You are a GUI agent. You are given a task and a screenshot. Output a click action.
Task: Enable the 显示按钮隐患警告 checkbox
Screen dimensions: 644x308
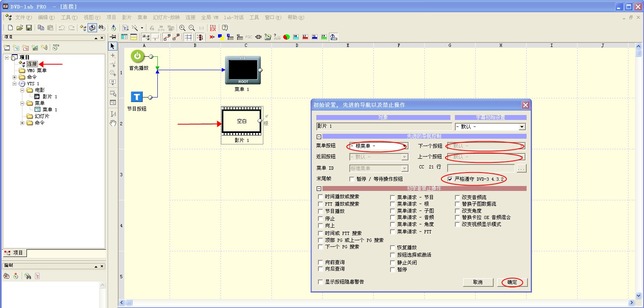320,282
